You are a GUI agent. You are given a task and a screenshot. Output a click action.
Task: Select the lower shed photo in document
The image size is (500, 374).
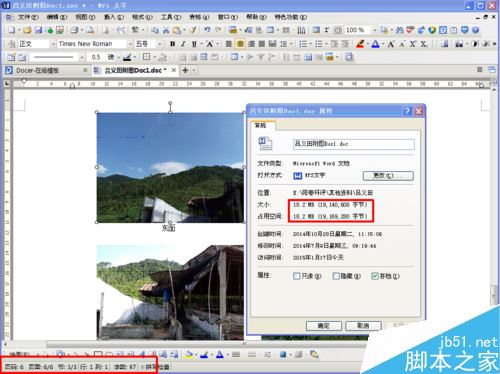click(x=170, y=293)
